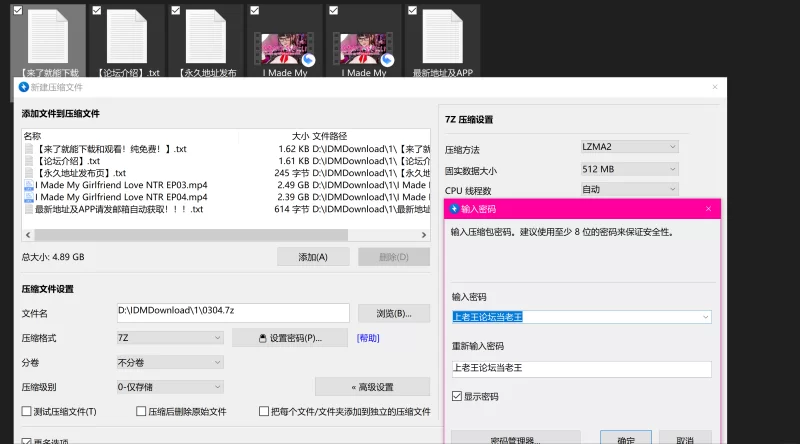Viewport: 800px width, 444px height.
Task: Click left arrow of file list scrollbar
Action: 28,235
